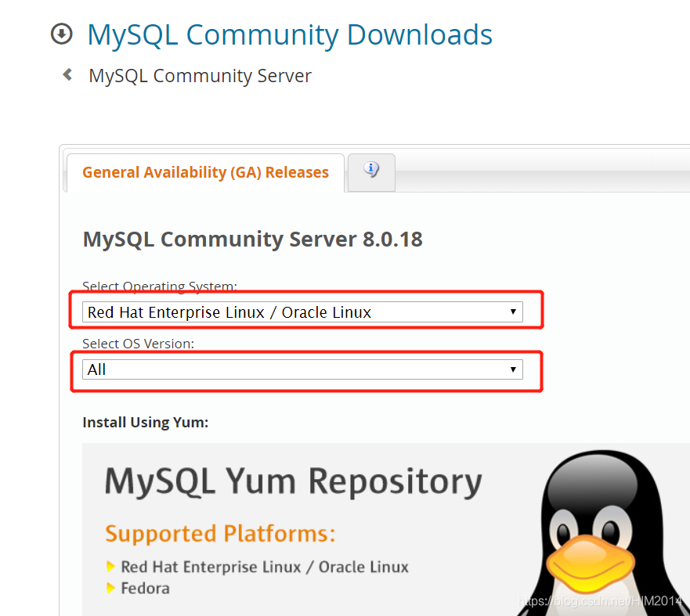The height and width of the screenshot is (616, 690).
Task: Open the Select Operating System dropdown
Action: click(x=303, y=312)
